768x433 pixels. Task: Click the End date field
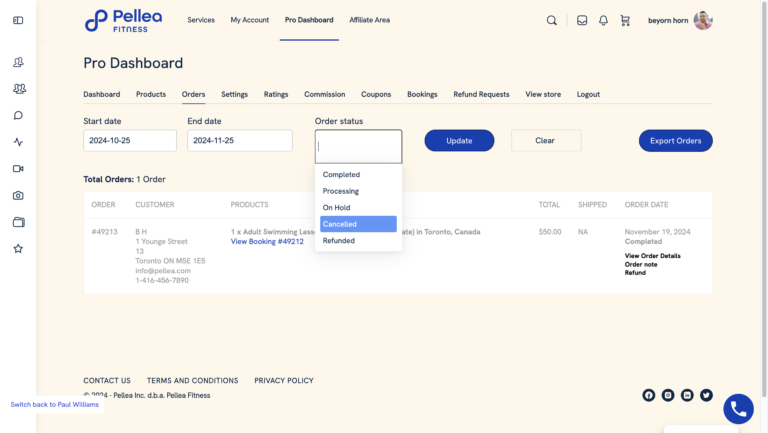tap(240, 141)
